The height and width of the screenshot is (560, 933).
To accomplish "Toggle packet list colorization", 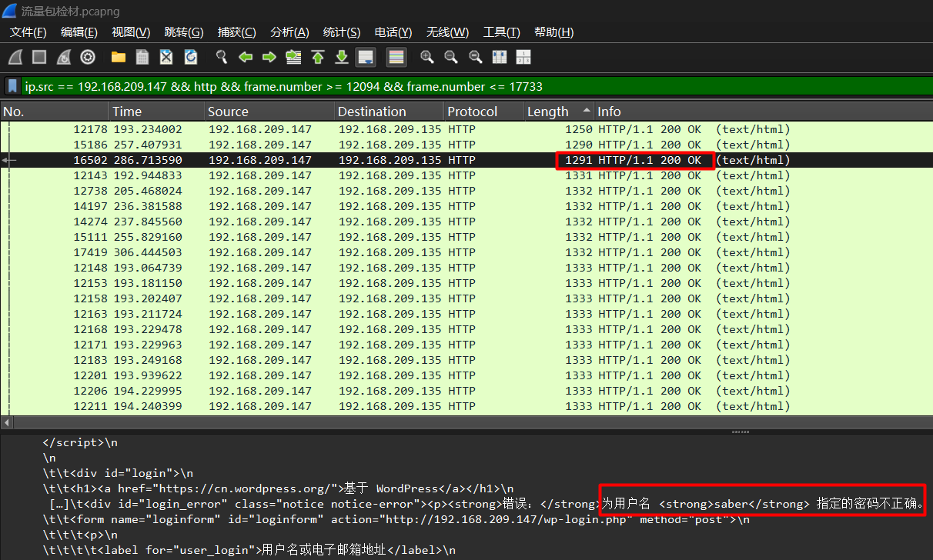I will 396,57.
